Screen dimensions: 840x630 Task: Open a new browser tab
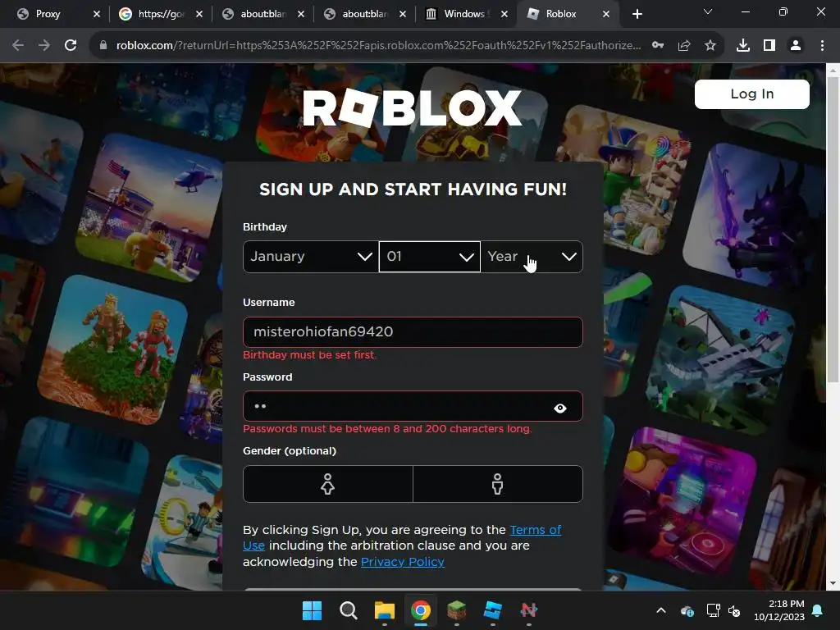pyautogui.click(x=637, y=14)
